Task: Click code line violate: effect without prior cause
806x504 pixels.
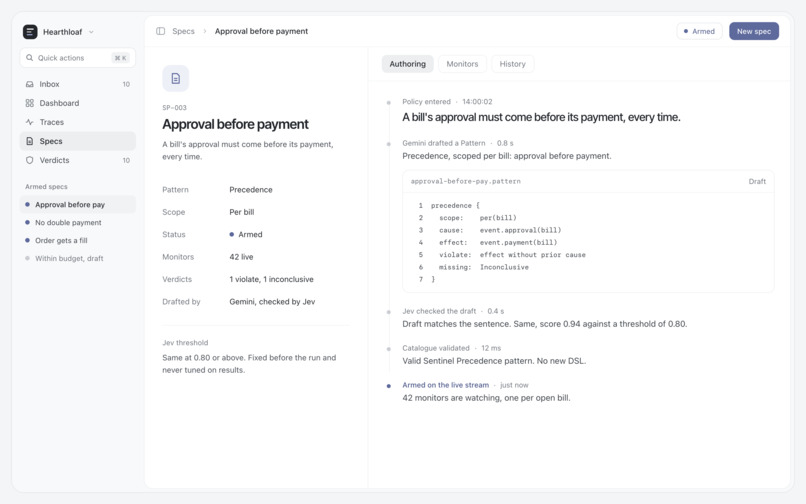Action: [512, 255]
